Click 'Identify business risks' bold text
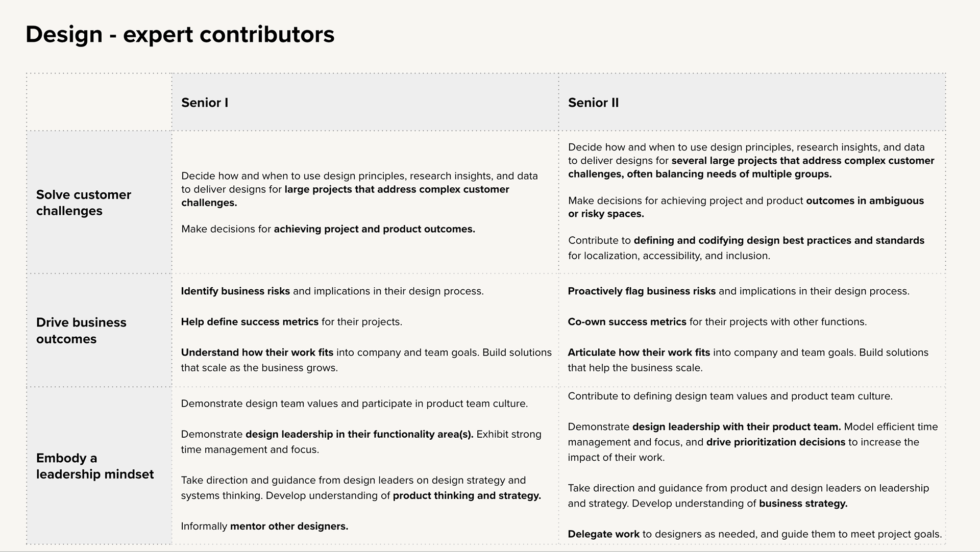This screenshot has height=552, width=980. tap(235, 291)
